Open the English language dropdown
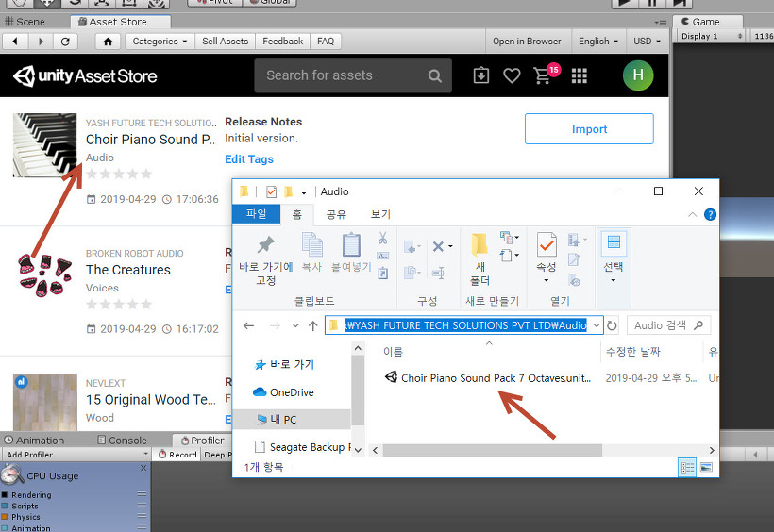 click(x=598, y=42)
